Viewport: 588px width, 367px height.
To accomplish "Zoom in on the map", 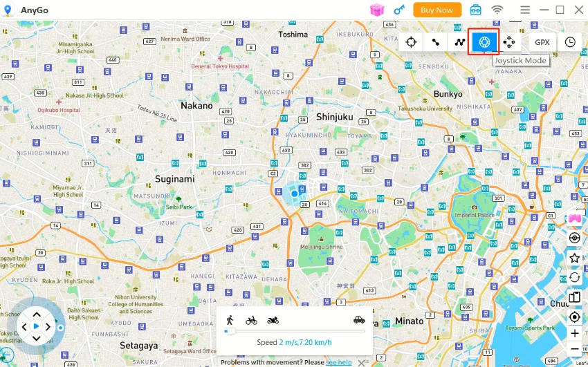I will (x=575, y=333).
